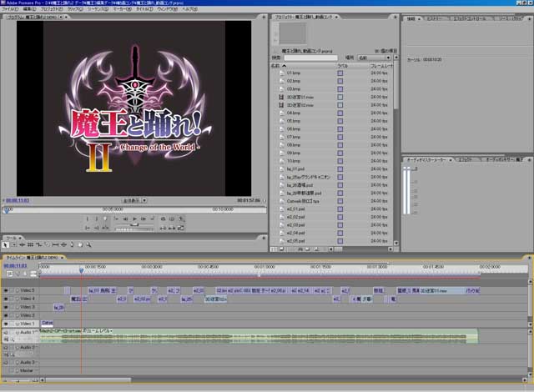Open Info panel group flyout menu
Viewport: 534px width, 392px height.
pyautogui.click(x=529, y=18)
